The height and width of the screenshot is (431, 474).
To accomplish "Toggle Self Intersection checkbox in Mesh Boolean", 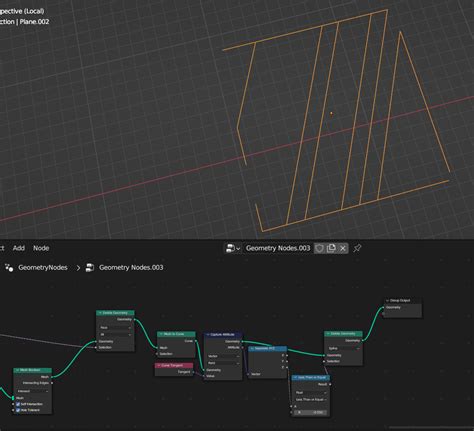I will (x=18, y=404).
